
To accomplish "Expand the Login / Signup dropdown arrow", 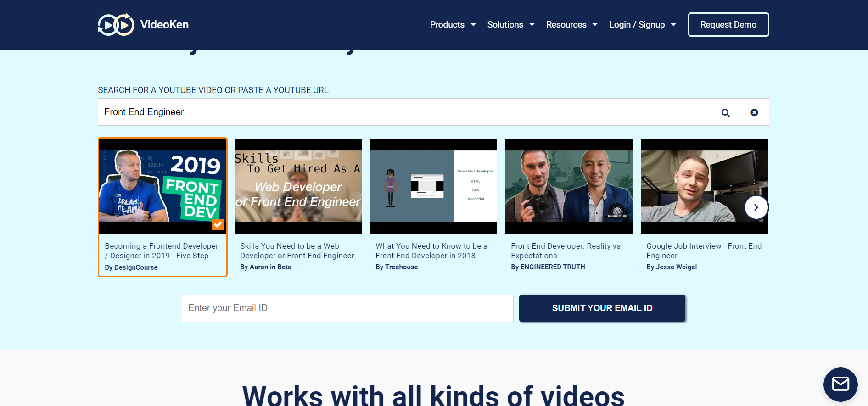I will point(673,25).
